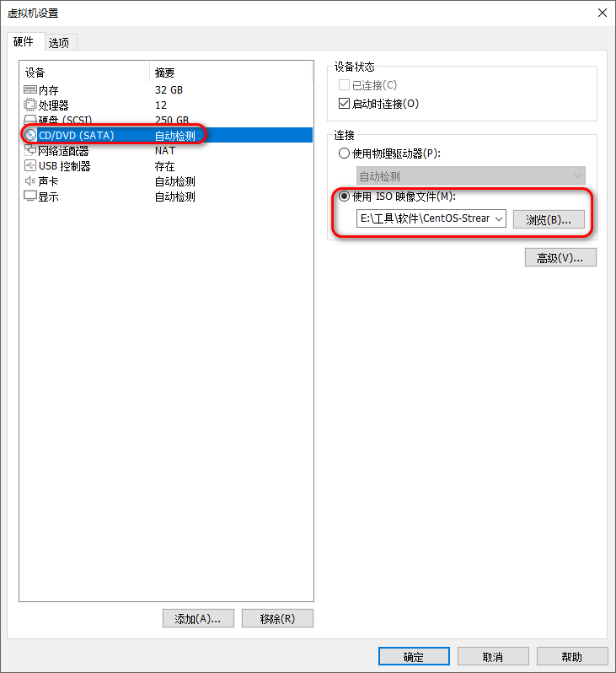Click the 移除(R) remove button

coord(277,618)
